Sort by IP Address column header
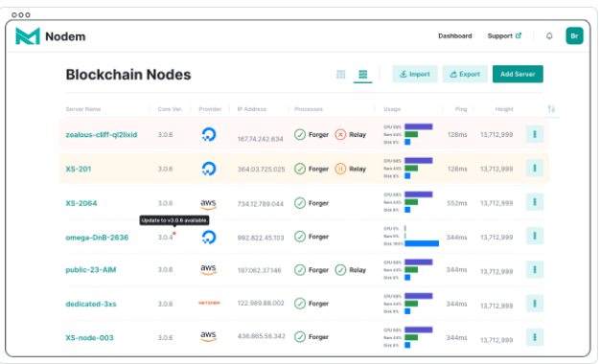This screenshot has height=364, width=600. (251, 109)
